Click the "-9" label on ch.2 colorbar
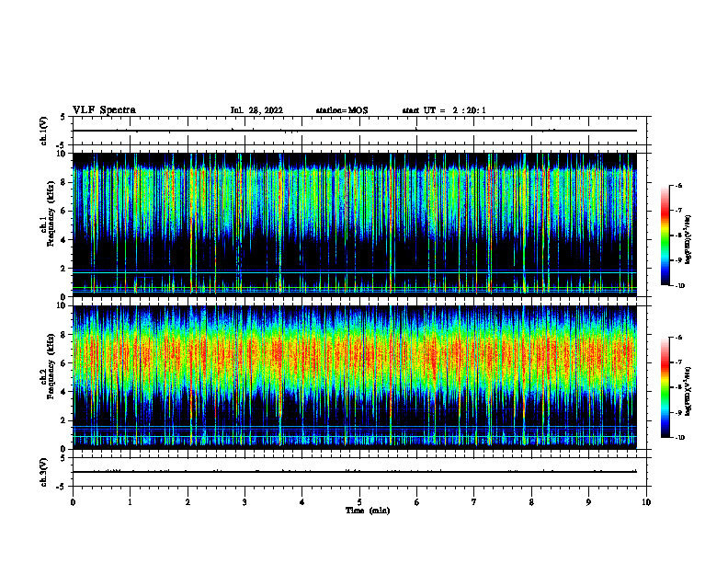This screenshot has width=728, height=563. pos(678,412)
